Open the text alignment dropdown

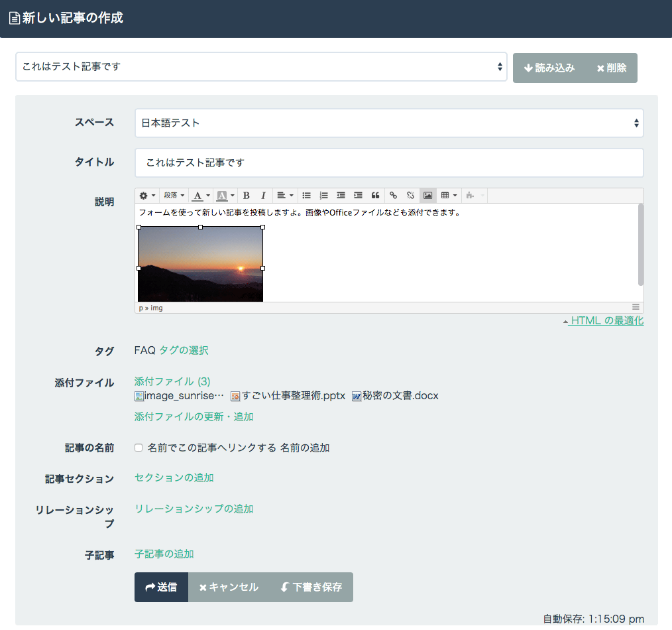click(x=285, y=196)
